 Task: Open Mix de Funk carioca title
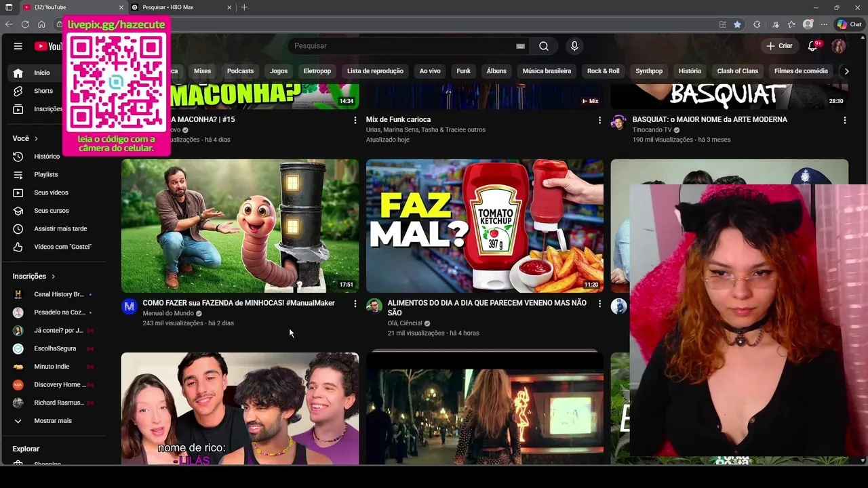[x=398, y=120]
